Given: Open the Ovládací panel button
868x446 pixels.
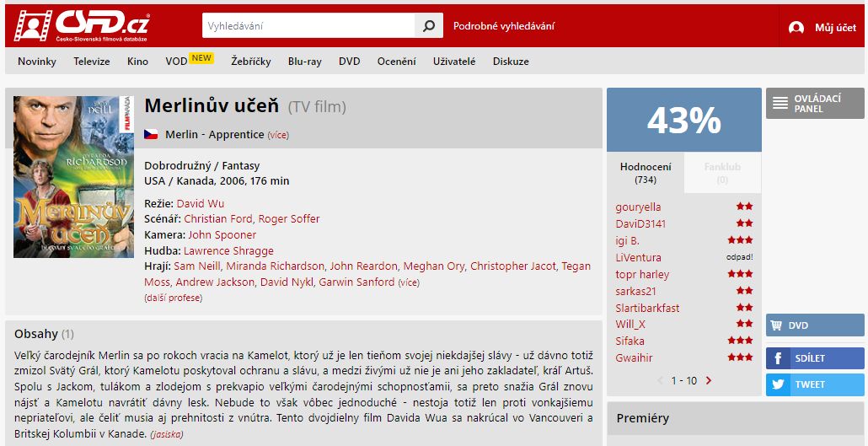Looking at the screenshot, I should (815, 103).
